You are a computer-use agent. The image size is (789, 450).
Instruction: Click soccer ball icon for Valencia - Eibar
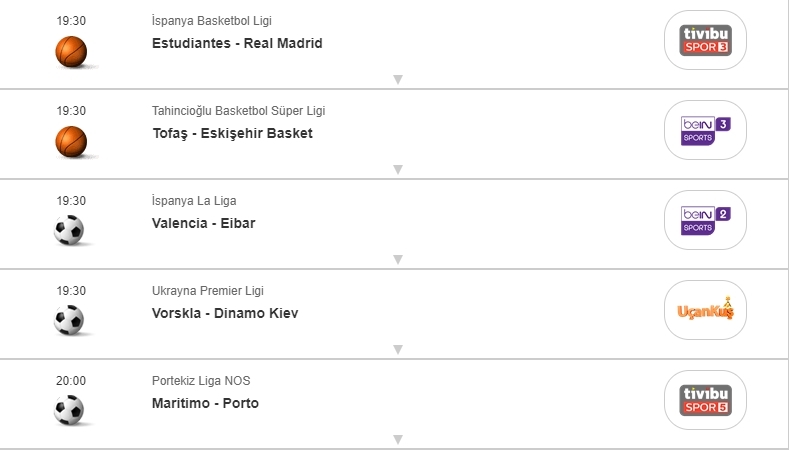coord(69,231)
